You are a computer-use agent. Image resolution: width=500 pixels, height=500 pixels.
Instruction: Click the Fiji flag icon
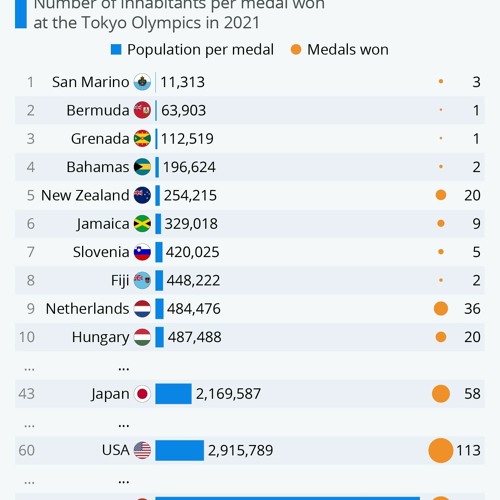142,280
